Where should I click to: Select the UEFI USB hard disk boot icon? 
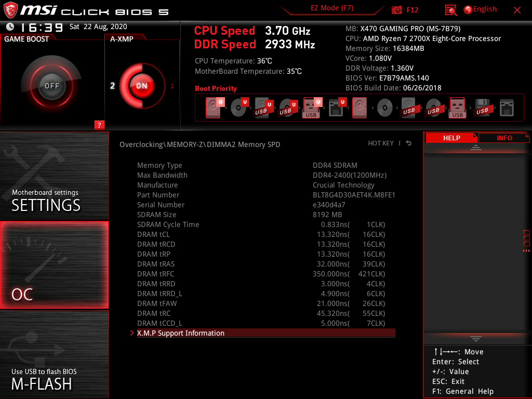tap(263, 108)
